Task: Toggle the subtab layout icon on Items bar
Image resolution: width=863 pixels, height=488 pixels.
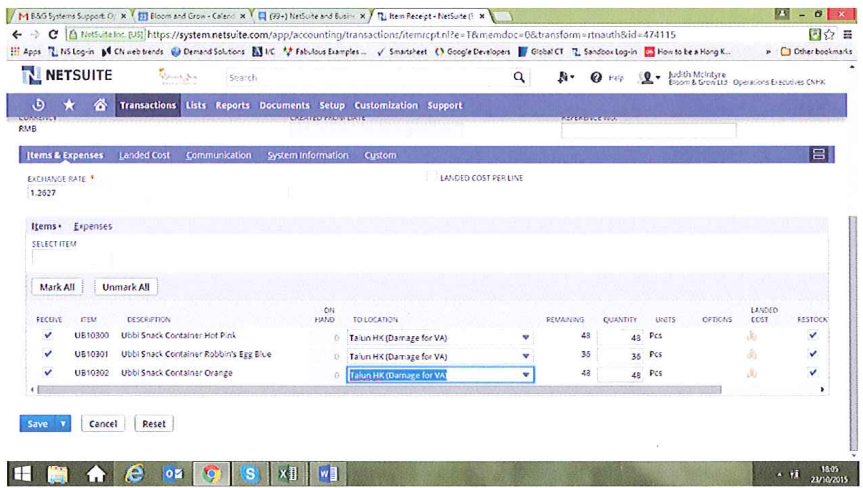Action: 818,155
